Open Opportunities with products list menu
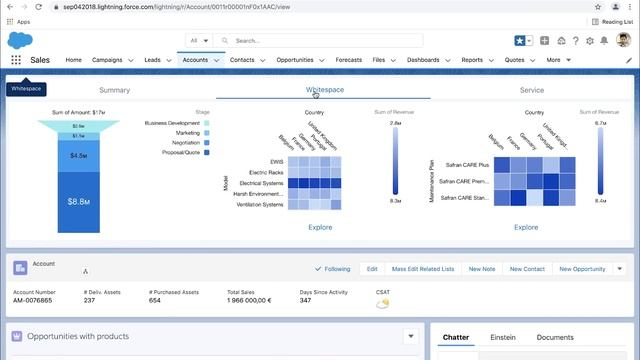The image size is (640, 360). pos(411,336)
